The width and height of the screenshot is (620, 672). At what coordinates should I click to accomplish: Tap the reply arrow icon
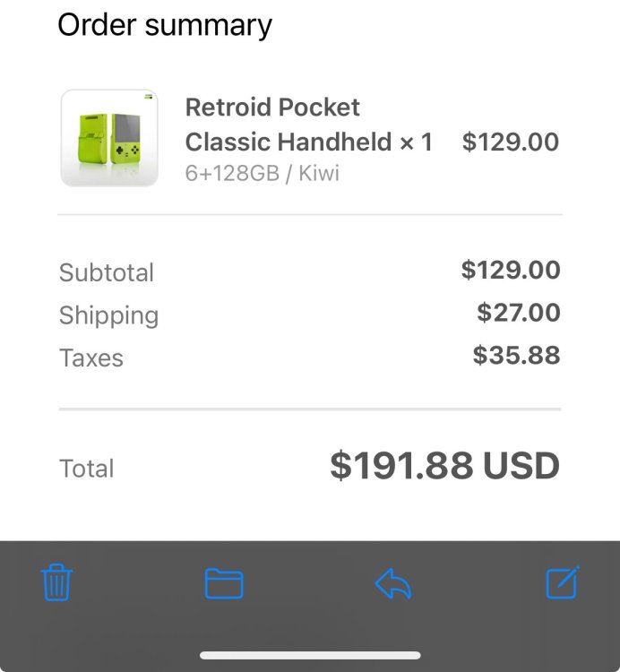pos(392,584)
